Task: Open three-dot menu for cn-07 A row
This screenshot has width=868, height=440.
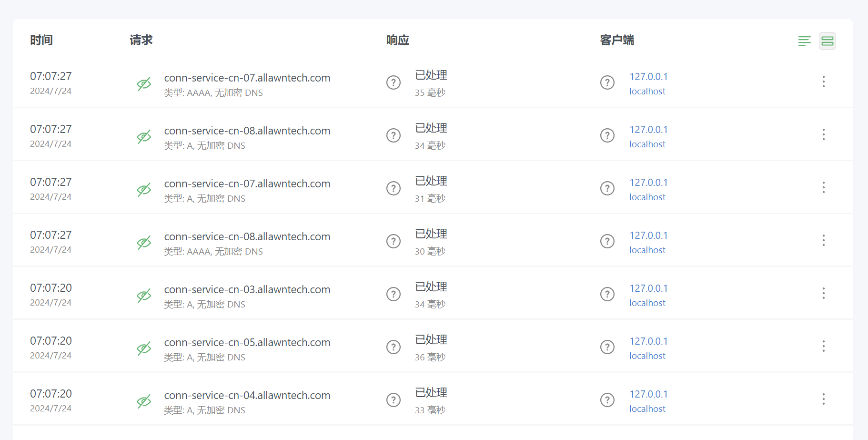Action: pos(824,187)
